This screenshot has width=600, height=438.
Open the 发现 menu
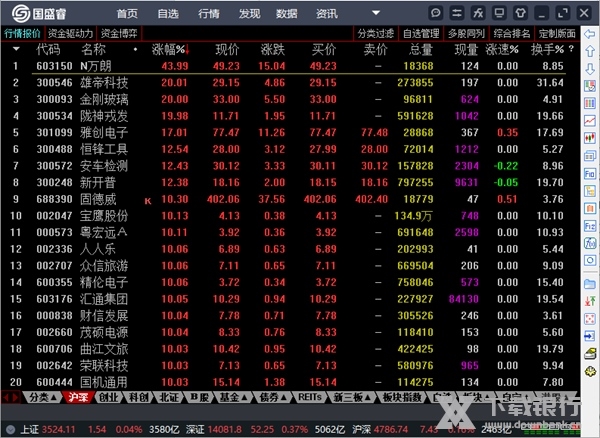point(249,14)
